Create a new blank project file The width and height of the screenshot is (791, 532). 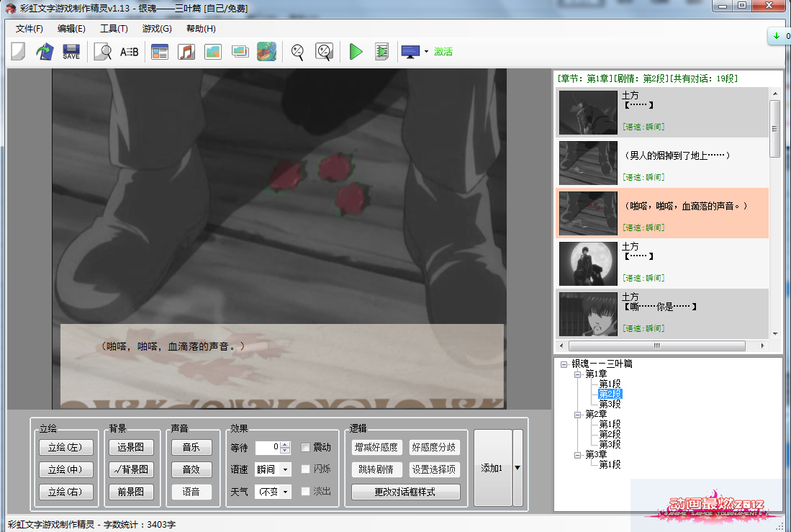[x=18, y=52]
